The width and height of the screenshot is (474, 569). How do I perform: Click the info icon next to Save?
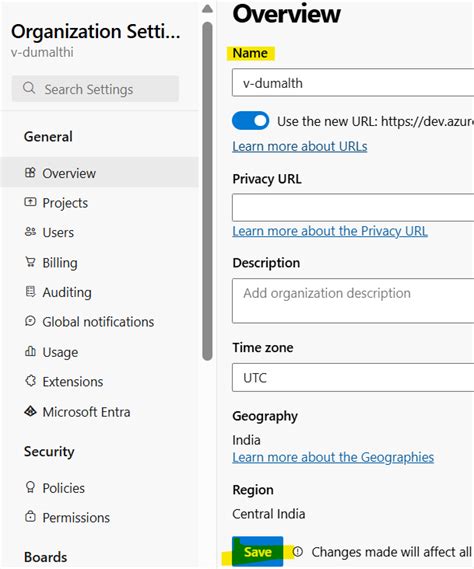click(x=298, y=552)
